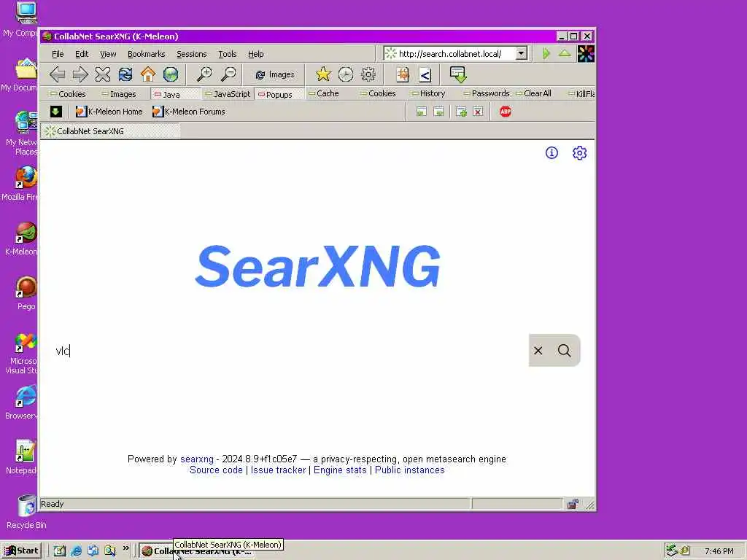Click the green Up triangle icon
The height and width of the screenshot is (560, 747).
565,53
